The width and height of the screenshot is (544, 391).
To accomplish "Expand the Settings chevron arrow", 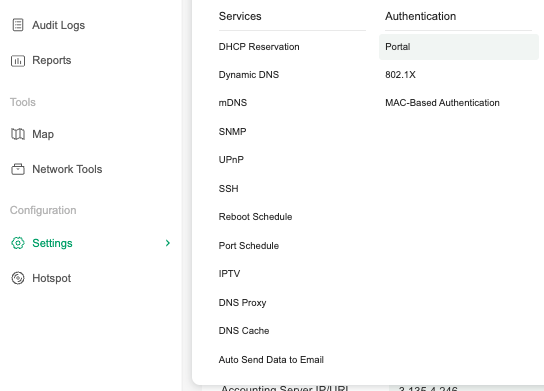I will tap(168, 243).
